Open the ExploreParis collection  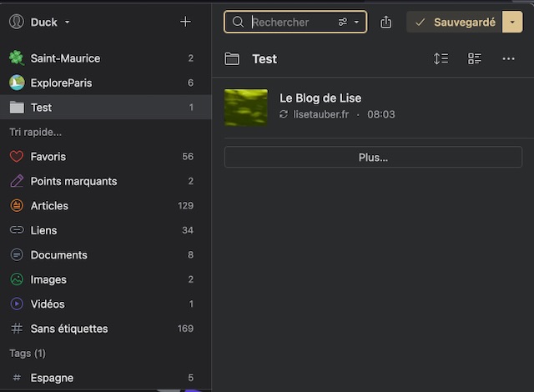click(x=61, y=83)
